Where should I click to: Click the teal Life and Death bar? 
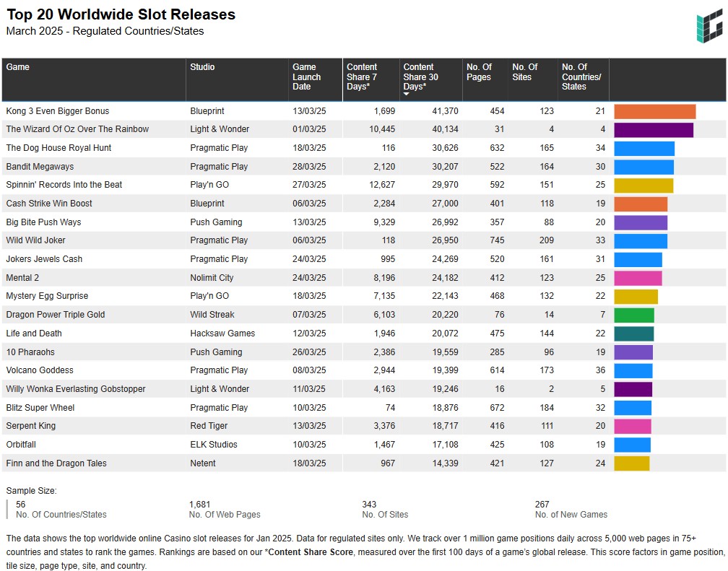(633, 334)
